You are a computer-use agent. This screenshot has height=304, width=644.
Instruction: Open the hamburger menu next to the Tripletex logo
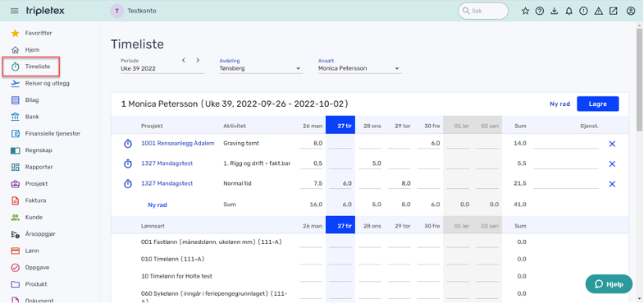[x=15, y=11]
